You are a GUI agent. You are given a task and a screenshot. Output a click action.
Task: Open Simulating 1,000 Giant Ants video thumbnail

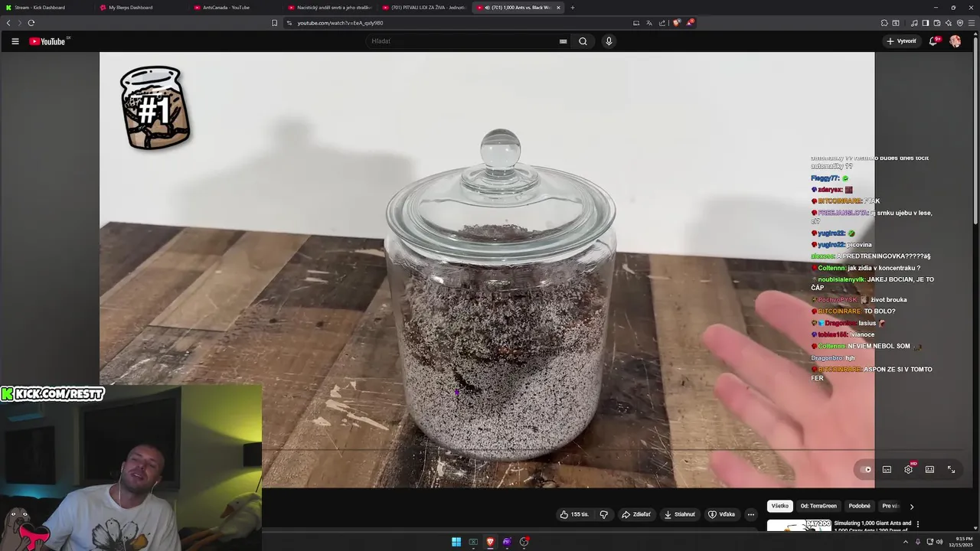coord(799,525)
